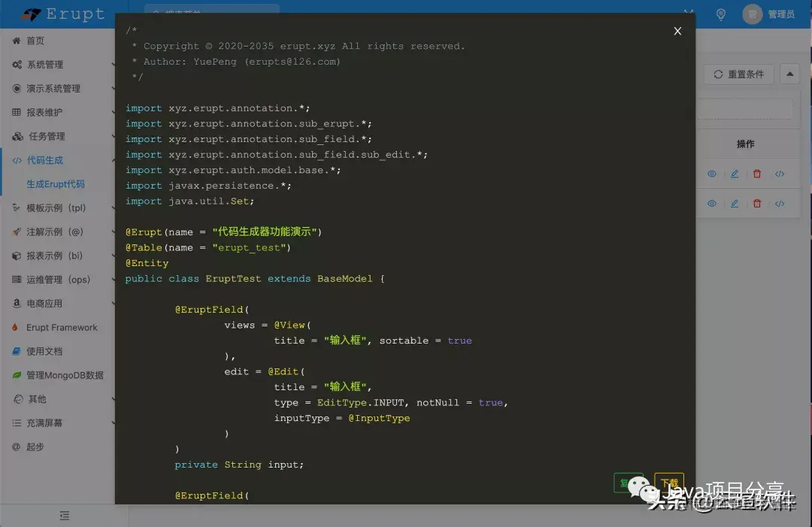The image size is (812, 527).
Task: Click the yellow 下载 download button
Action: click(669, 483)
